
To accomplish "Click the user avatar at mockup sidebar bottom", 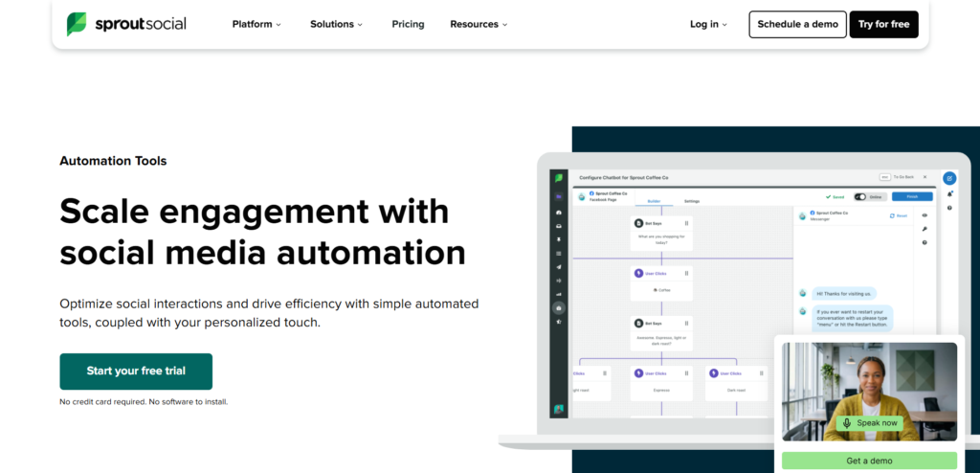I will click(x=559, y=409).
